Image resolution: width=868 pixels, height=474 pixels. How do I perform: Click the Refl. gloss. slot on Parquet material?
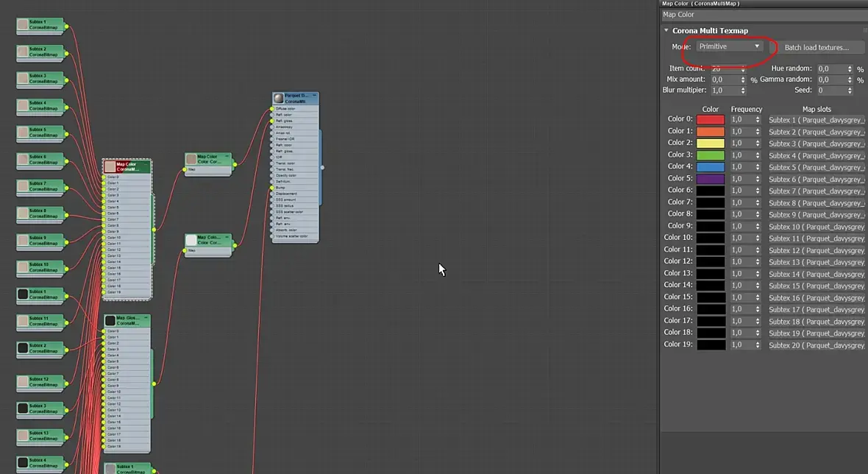click(x=295, y=121)
